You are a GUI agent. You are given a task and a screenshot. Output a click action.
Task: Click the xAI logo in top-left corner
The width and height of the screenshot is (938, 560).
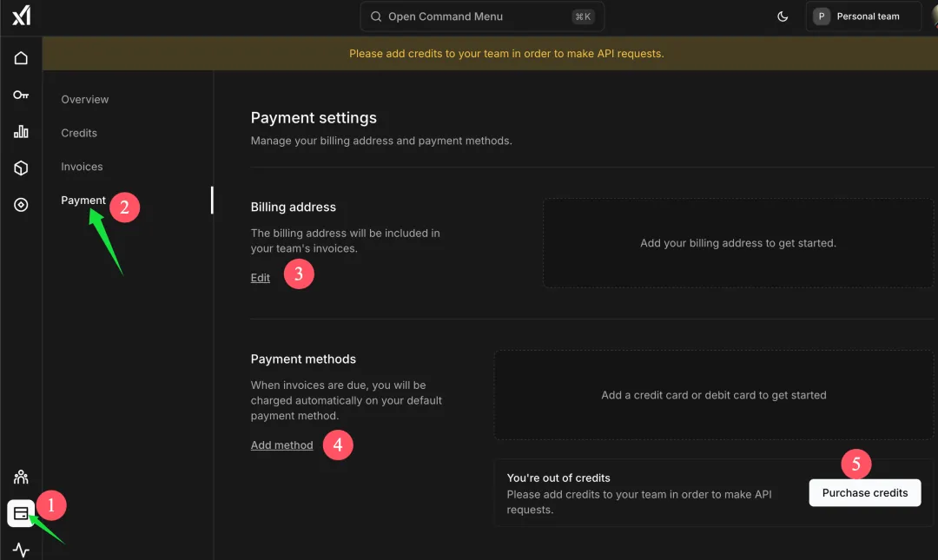click(x=22, y=16)
